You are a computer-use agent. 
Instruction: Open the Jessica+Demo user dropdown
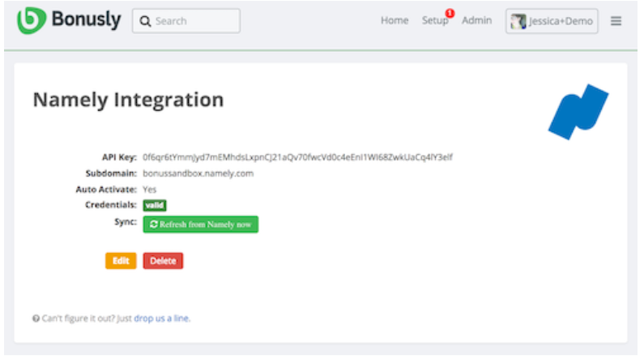point(552,21)
